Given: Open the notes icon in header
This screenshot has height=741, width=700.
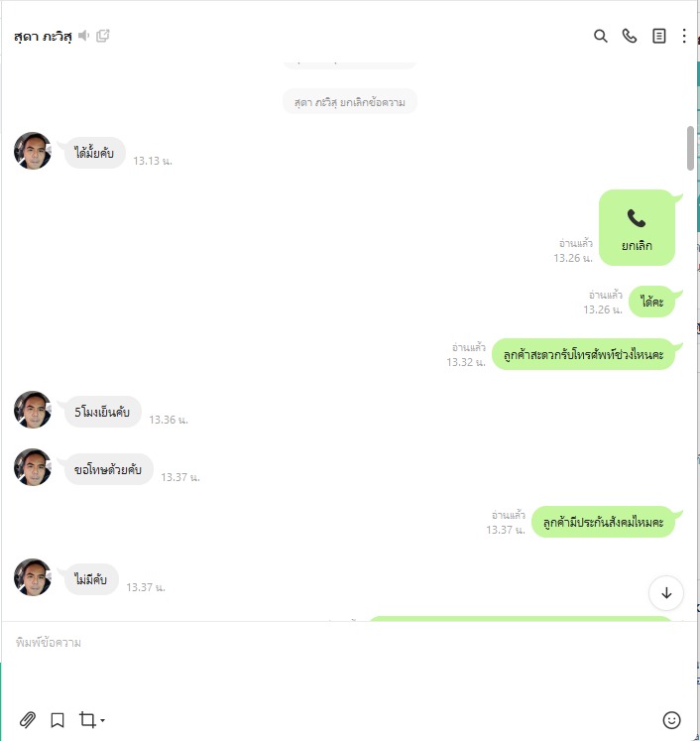Looking at the screenshot, I should pyautogui.click(x=659, y=36).
